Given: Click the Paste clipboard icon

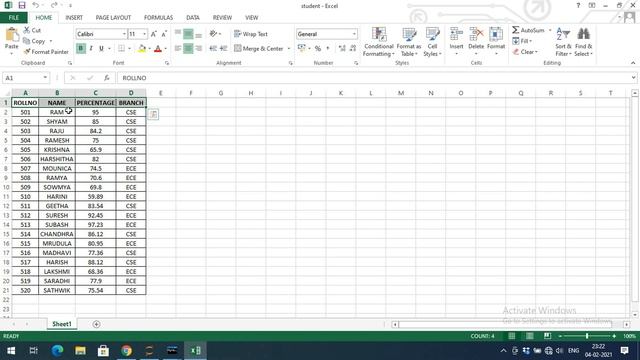Looking at the screenshot, I should (x=11, y=35).
